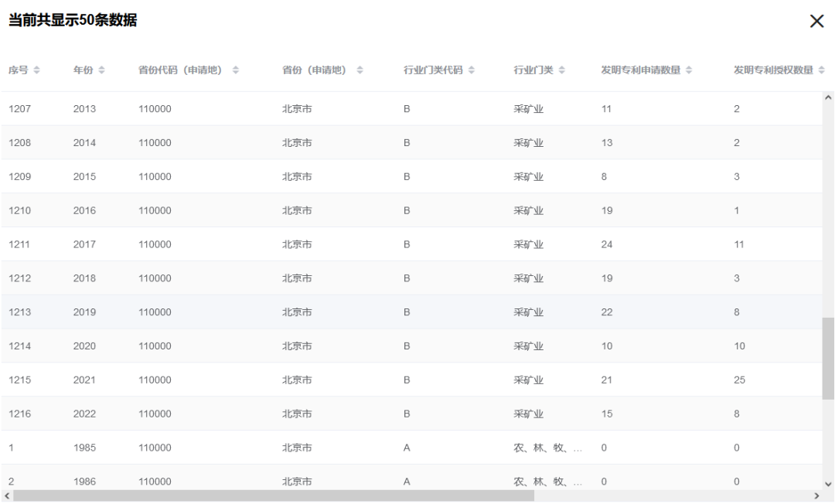Click the 当前共显示50条数据 title

(x=73, y=20)
